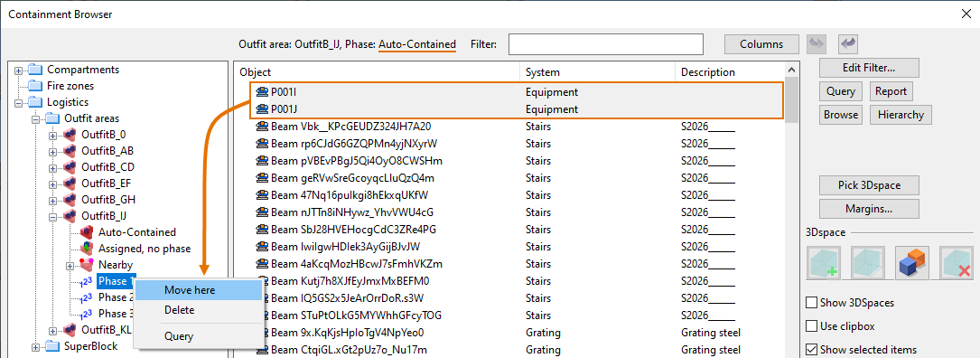This screenshot has height=358, width=980.
Task: Enable the Show 3DSpaces checkbox
Action: click(x=812, y=303)
